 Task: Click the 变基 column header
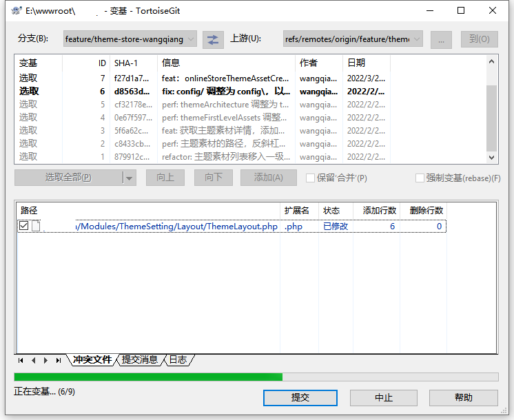point(39,63)
